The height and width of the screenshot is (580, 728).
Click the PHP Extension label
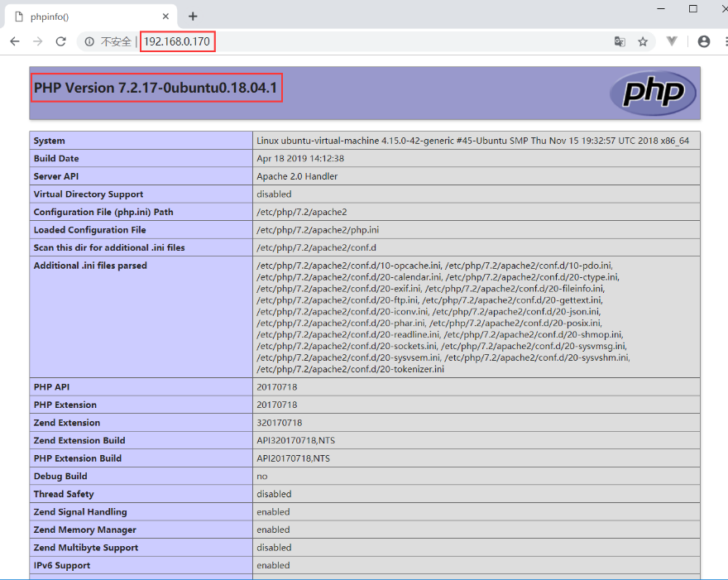tap(65, 405)
